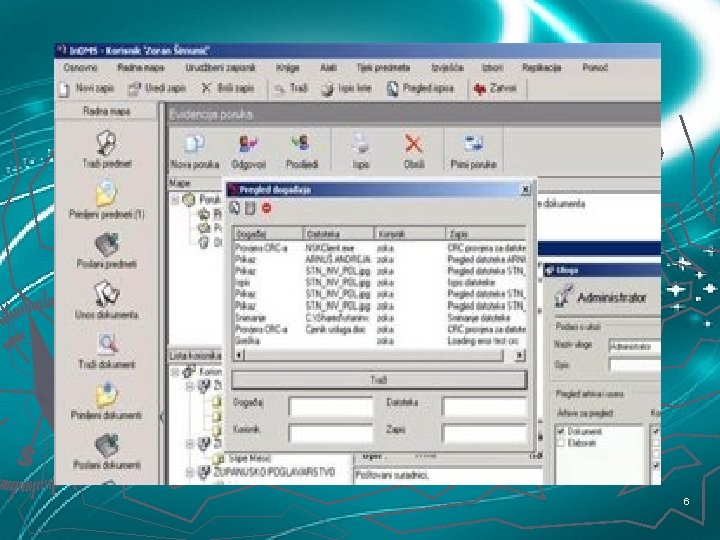Open Traži predmet in the Radna mapa sidebar
The image size is (720, 540).
[x=107, y=143]
